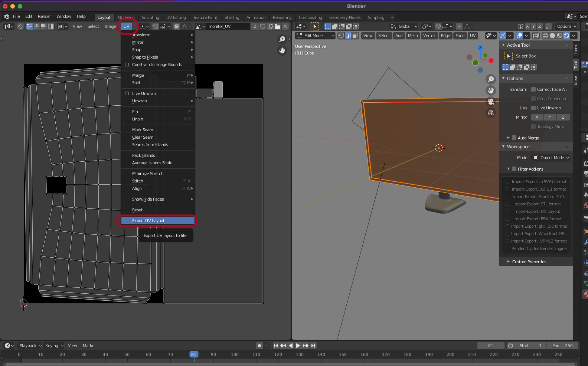Switch viewport to solid shading
Screen dimensions: 588x366
click(x=552, y=36)
